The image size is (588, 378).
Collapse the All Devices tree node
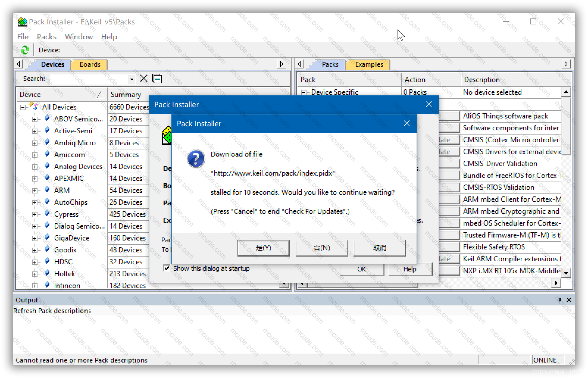pyautogui.click(x=23, y=107)
